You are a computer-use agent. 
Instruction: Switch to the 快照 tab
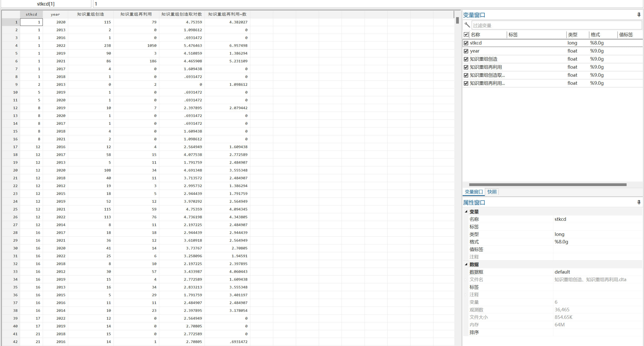tap(492, 192)
